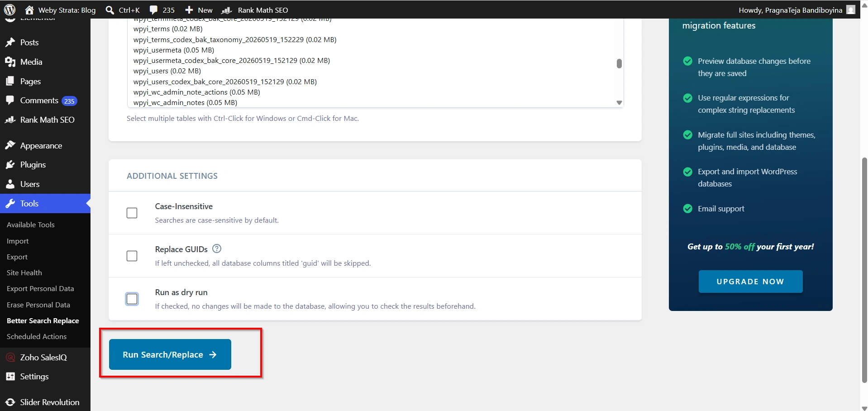Click the user avatar in admin bar
This screenshot has height=411, width=868.
(x=851, y=10)
